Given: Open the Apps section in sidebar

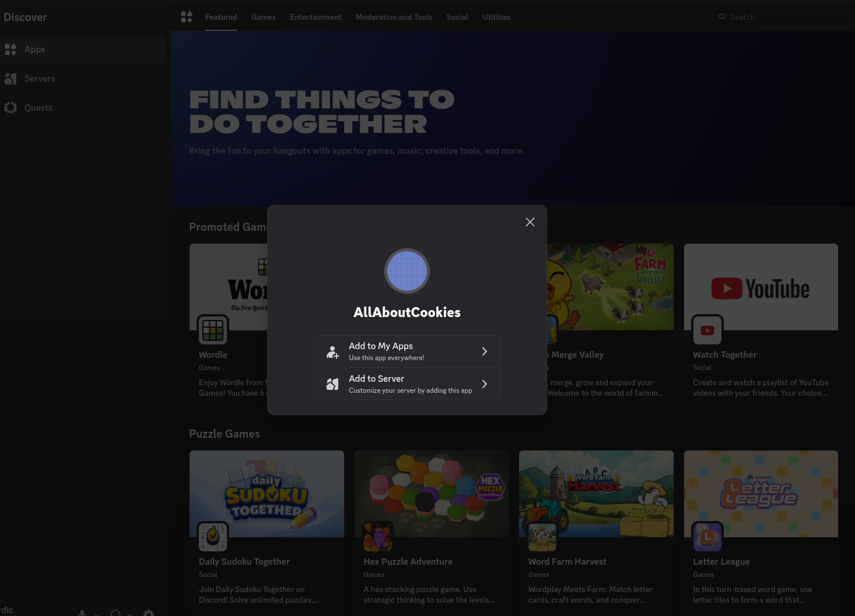Looking at the screenshot, I should coord(35,50).
